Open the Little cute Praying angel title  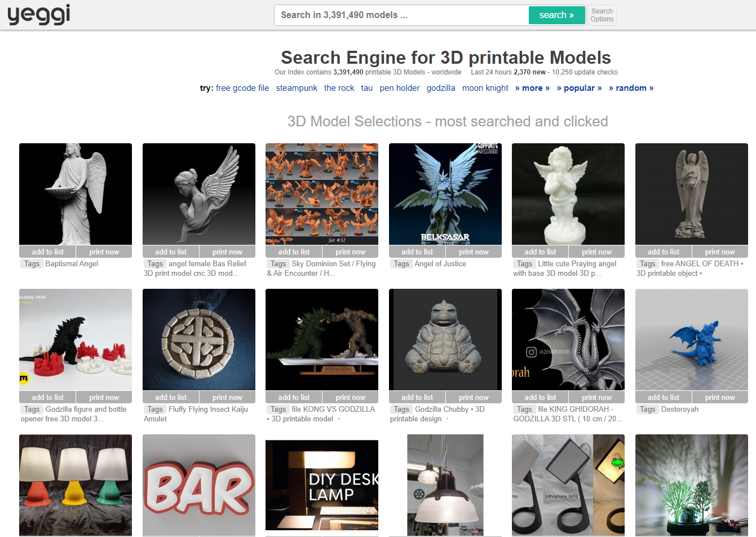point(577,264)
